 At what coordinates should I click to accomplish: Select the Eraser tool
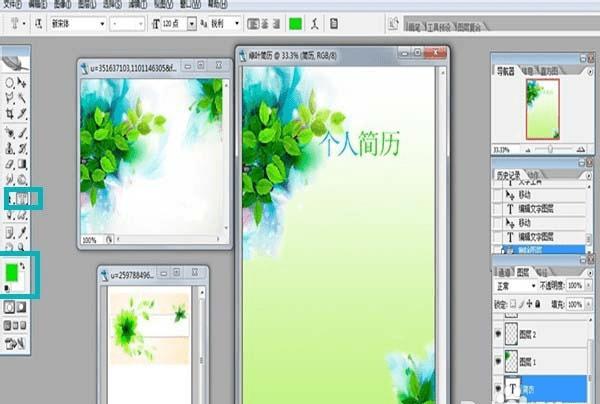click(10, 164)
